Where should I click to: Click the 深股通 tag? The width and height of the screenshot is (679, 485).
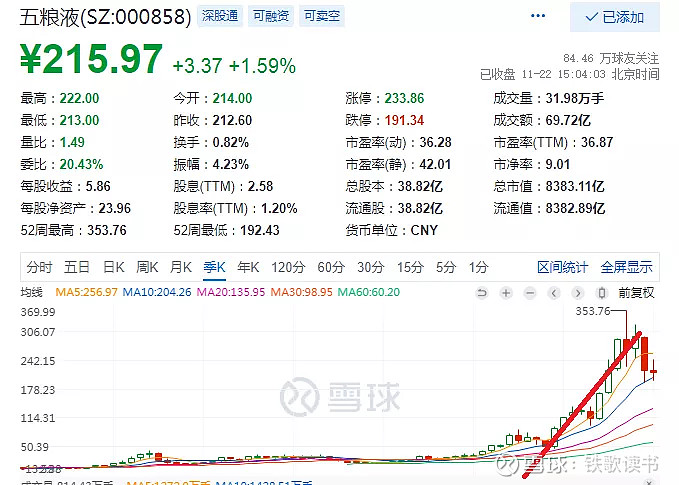[220, 16]
